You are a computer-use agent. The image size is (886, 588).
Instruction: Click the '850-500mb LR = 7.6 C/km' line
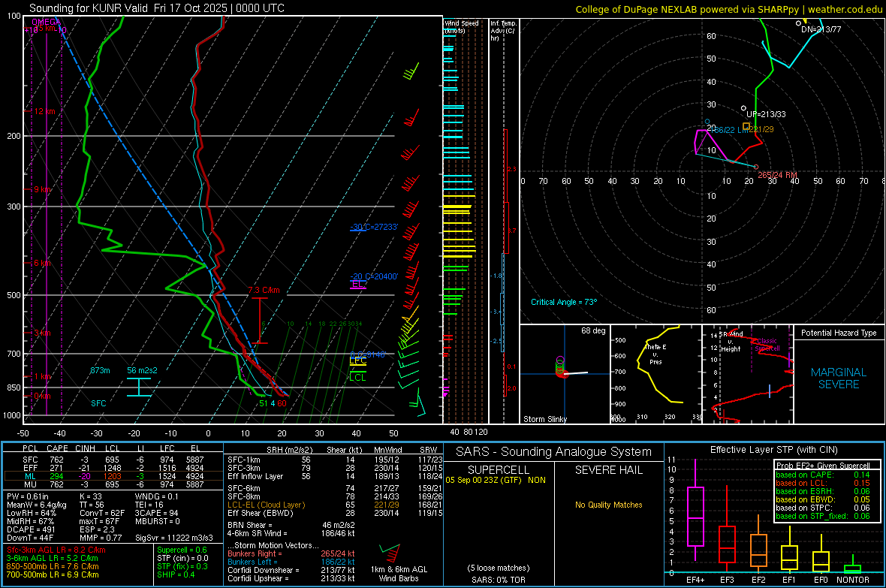(x=53, y=566)
